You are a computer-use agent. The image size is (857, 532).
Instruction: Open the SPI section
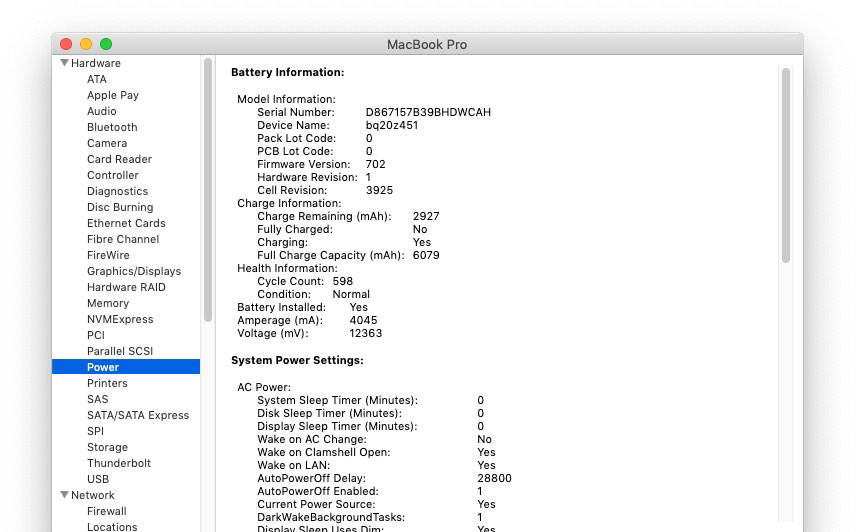95,431
